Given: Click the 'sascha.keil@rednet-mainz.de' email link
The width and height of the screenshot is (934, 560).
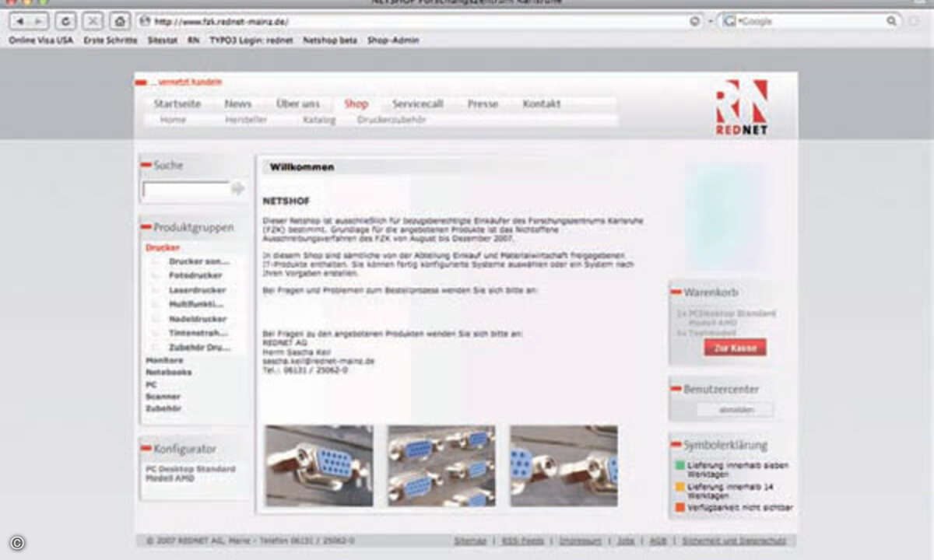Looking at the screenshot, I should coord(319,362).
